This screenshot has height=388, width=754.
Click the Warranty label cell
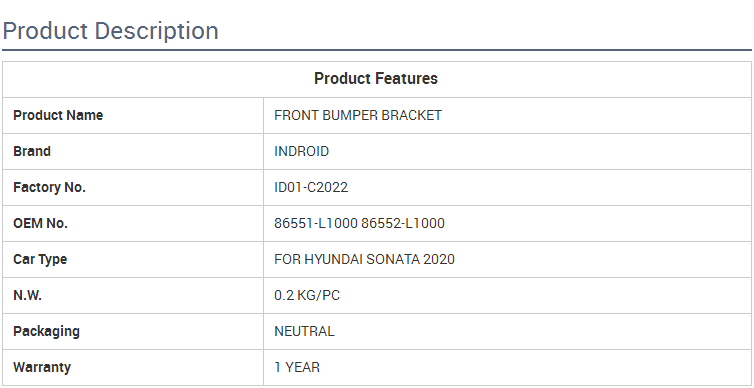(133, 368)
